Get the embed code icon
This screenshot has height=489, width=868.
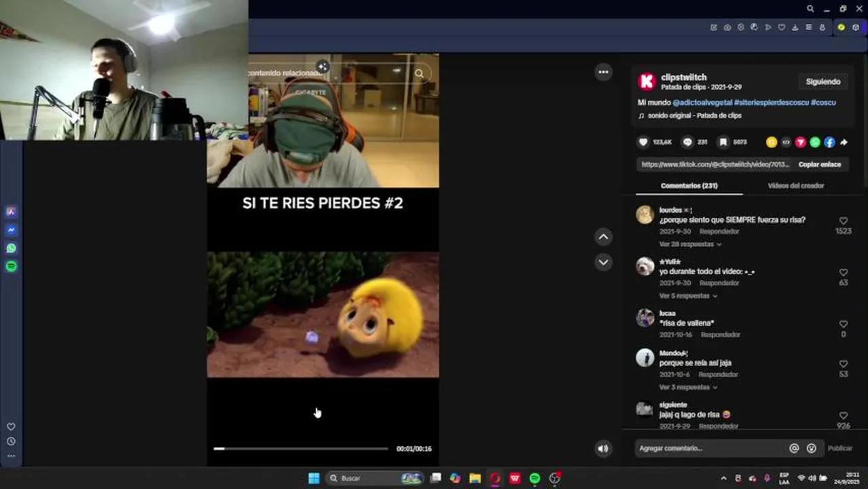(786, 142)
